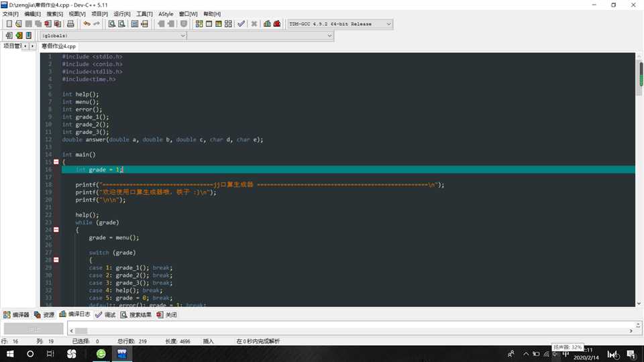This screenshot has width=644, height=362.
Task: Switch to the 调试 bottom tab
Action: [x=105, y=315]
